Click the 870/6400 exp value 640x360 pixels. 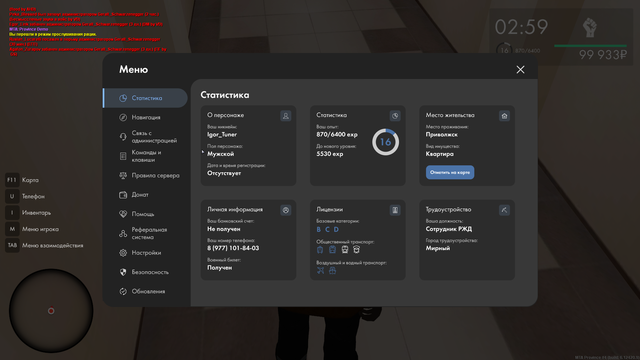click(337, 135)
